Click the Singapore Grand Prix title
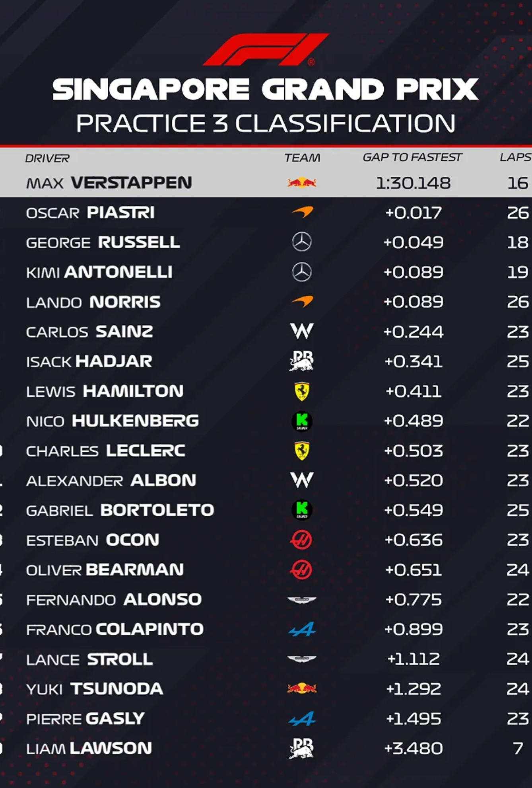 [x=266, y=89]
